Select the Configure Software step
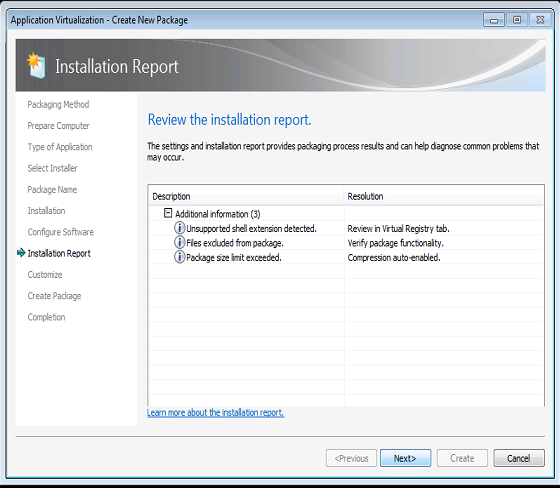The height and width of the screenshot is (488, 560). coord(61,232)
